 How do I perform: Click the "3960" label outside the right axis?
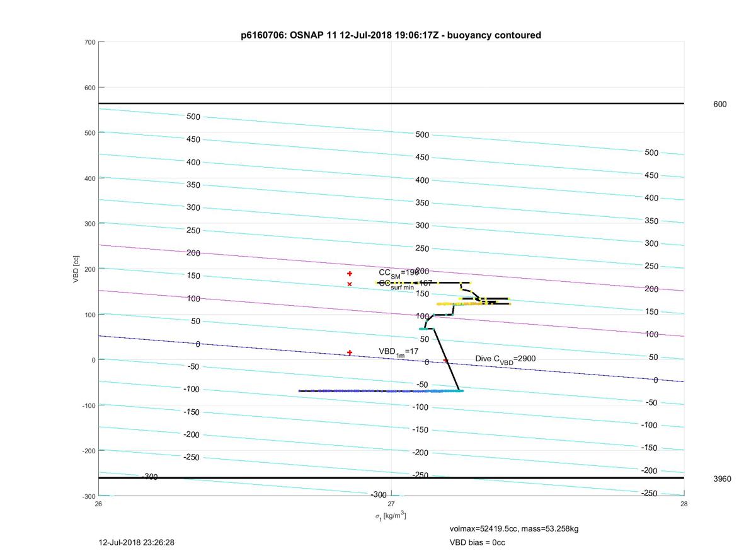point(722,479)
